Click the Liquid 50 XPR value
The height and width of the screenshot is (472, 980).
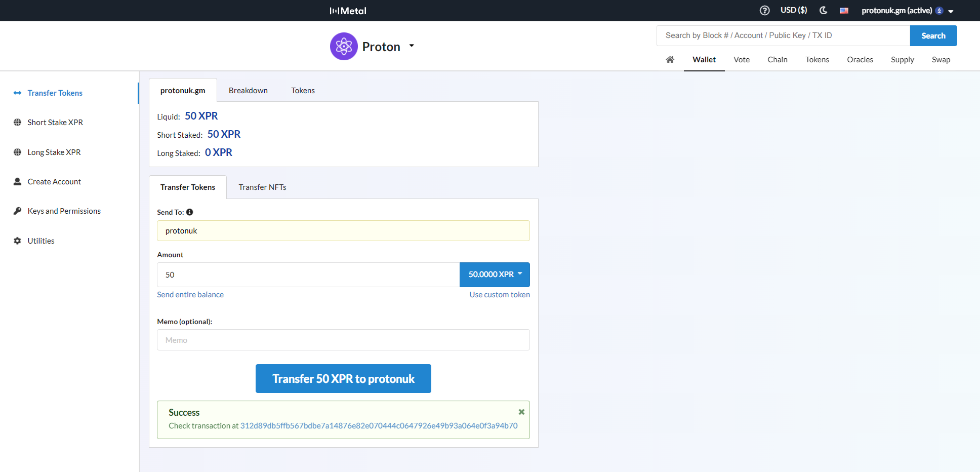tap(201, 116)
